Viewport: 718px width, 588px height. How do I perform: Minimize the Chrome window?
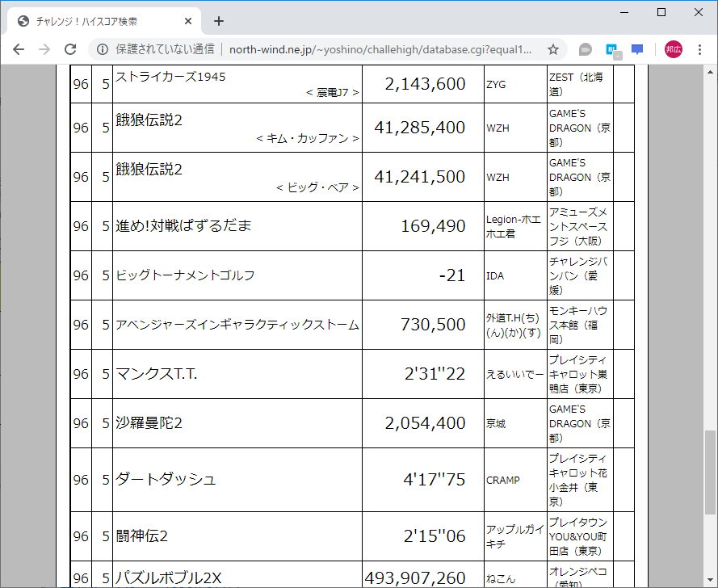tap(624, 12)
